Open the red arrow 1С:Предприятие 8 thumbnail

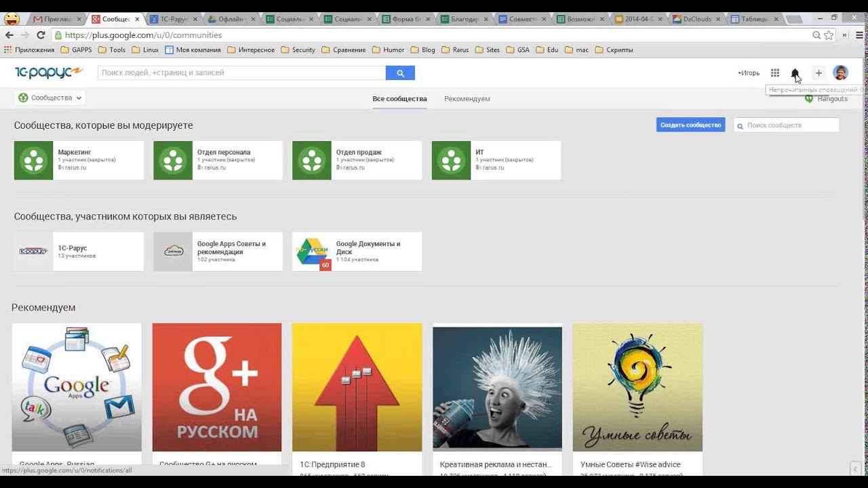tap(357, 387)
